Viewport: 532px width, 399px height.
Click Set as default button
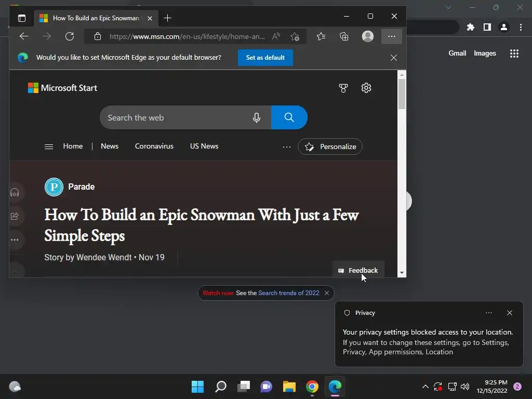tap(265, 58)
